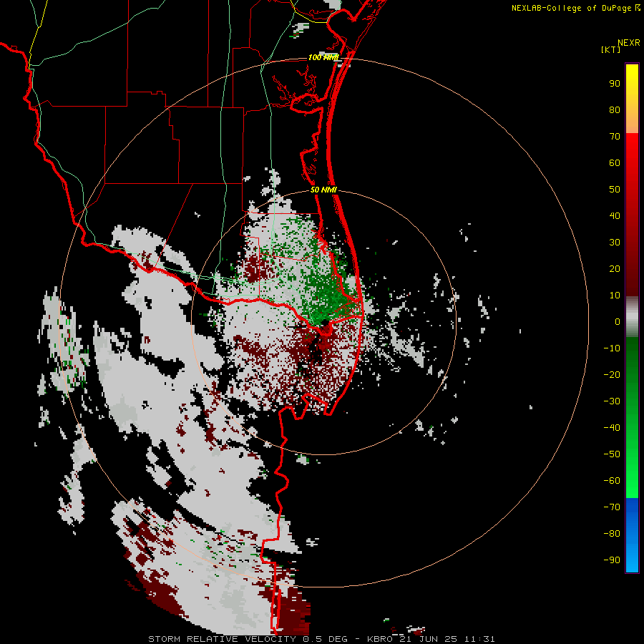Click the positive 20 scale value
The image size is (644, 644).
[615, 269]
